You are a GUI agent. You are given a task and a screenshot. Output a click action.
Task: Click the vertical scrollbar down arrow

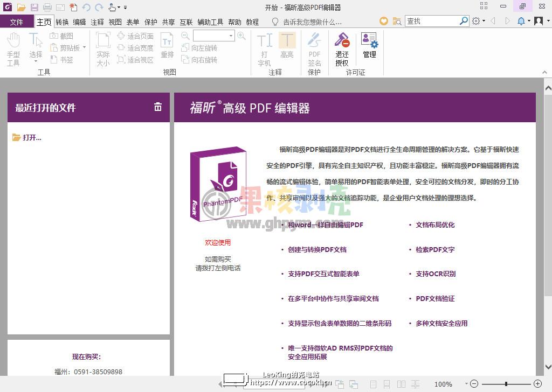548,367
